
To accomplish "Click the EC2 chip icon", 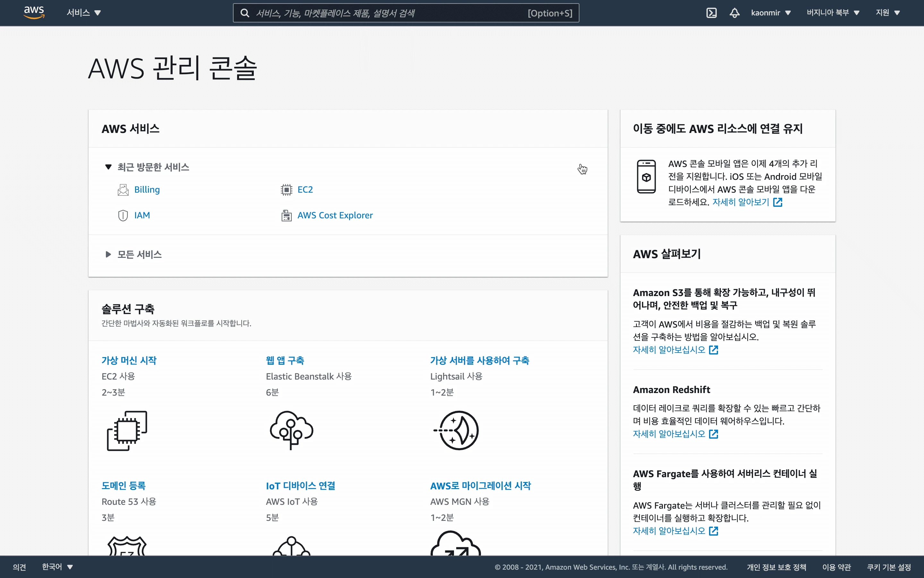I will pyautogui.click(x=287, y=189).
